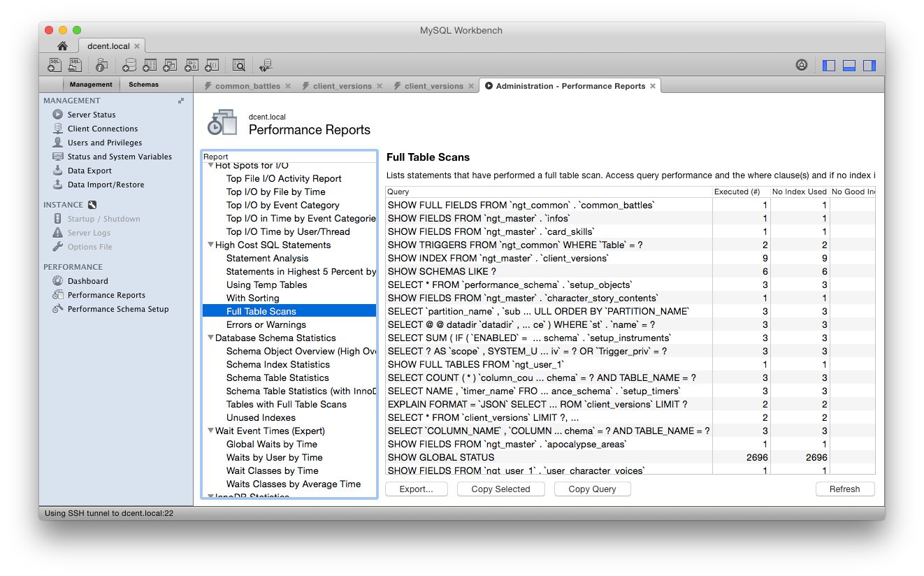Open Performance Reports in sidebar
This screenshot has height=576, width=924.
click(x=106, y=295)
